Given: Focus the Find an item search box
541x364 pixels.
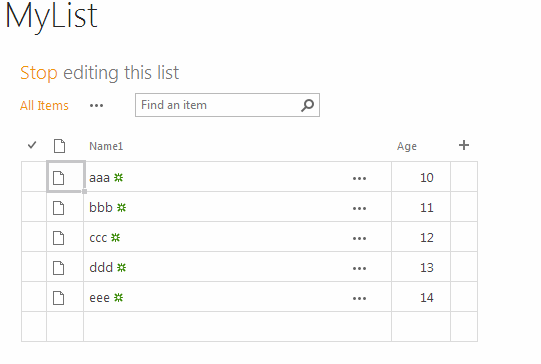Looking at the screenshot, I should (x=219, y=105).
